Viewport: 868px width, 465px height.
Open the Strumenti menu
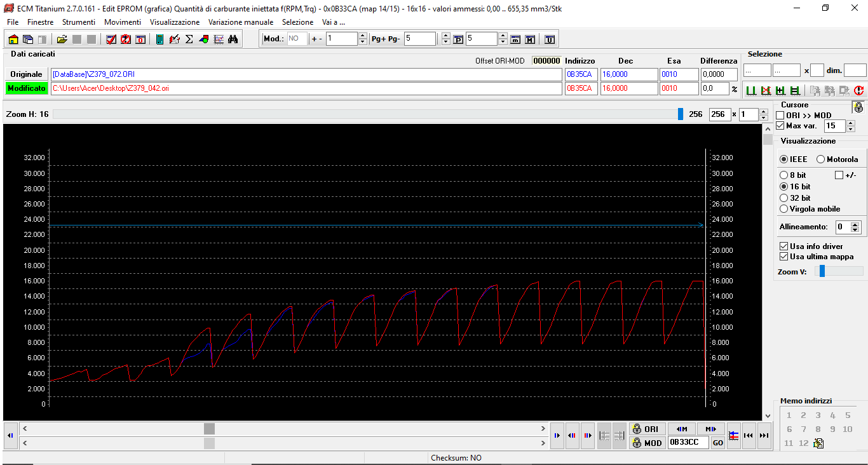click(x=78, y=22)
